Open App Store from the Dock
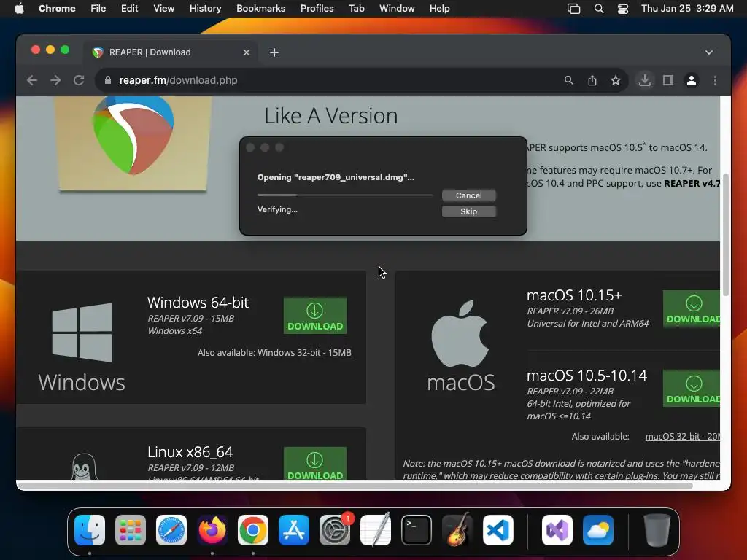 294,530
